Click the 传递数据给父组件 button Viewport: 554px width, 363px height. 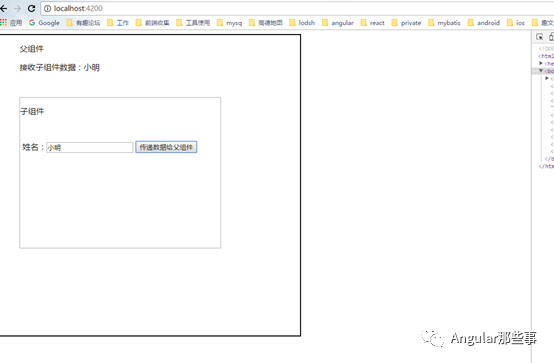166,147
